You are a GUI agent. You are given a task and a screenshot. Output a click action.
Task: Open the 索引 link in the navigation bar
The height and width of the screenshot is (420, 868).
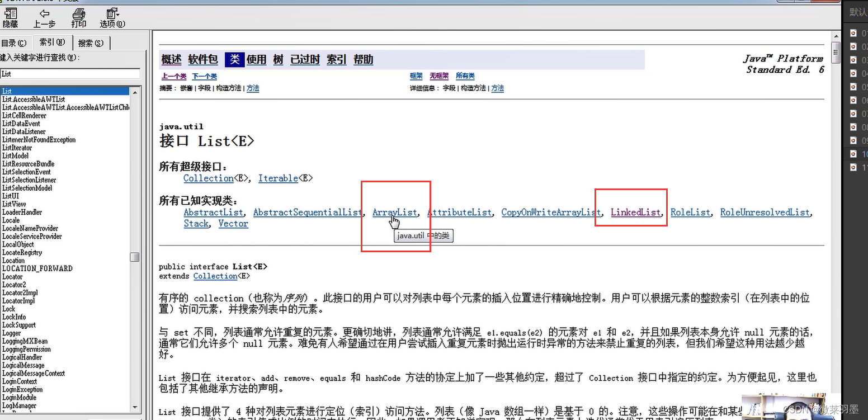tap(337, 59)
